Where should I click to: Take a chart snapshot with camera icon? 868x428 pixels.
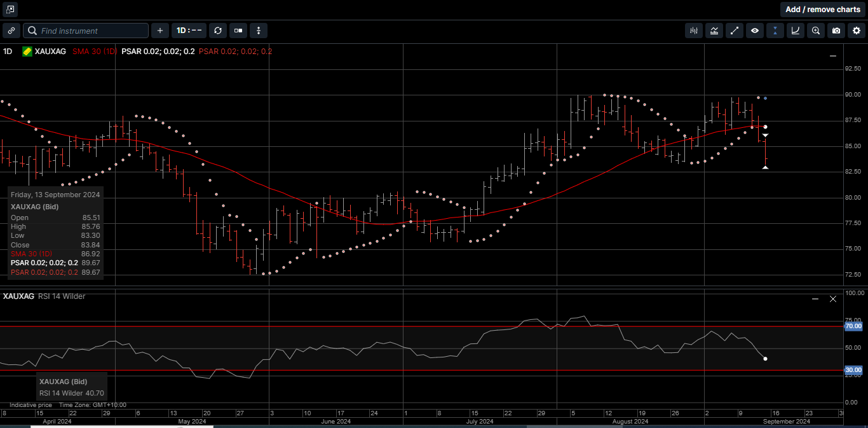836,31
